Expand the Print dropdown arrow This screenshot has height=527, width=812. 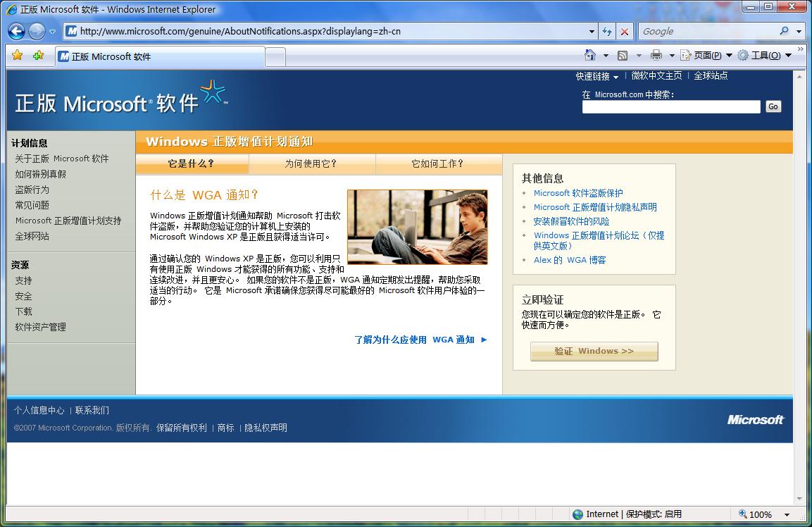(672, 55)
